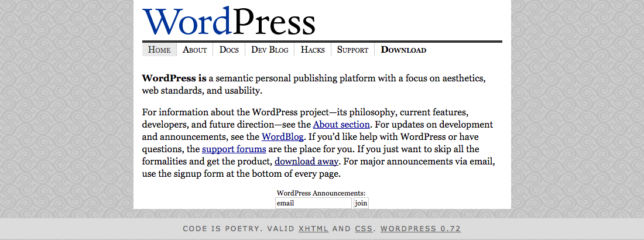Image resolution: width=644 pixels, height=240 pixels.
Task: Open the Hacks navigation item
Action: [x=313, y=50]
